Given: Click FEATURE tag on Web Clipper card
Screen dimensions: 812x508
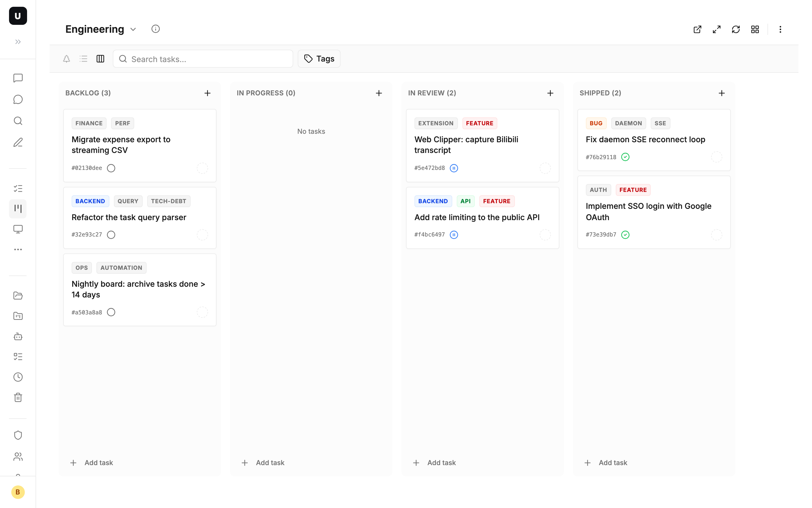Looking at the screenshot, I should pos(480,123).
